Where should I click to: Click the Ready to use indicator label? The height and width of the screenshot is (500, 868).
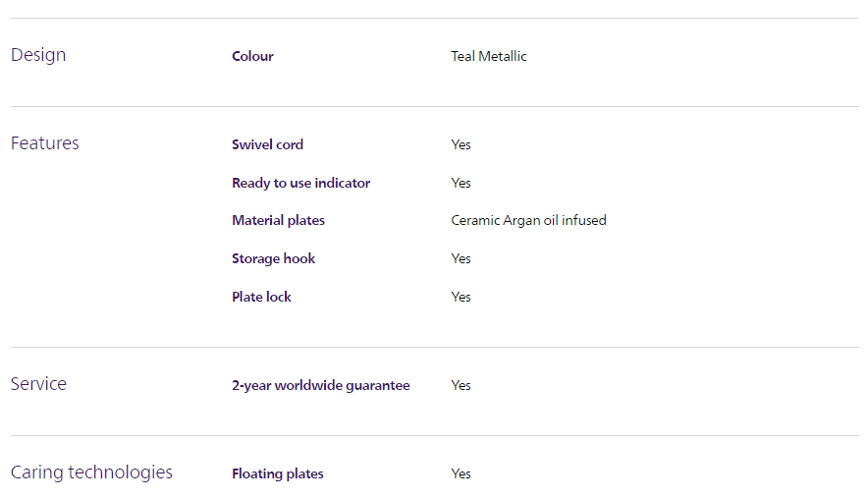tap(300, 183)
